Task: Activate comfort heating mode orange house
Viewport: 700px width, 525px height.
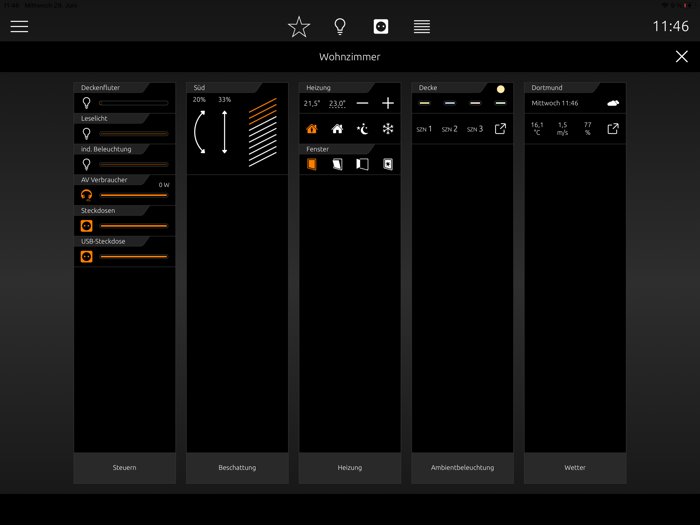Action: coord(312,129)
